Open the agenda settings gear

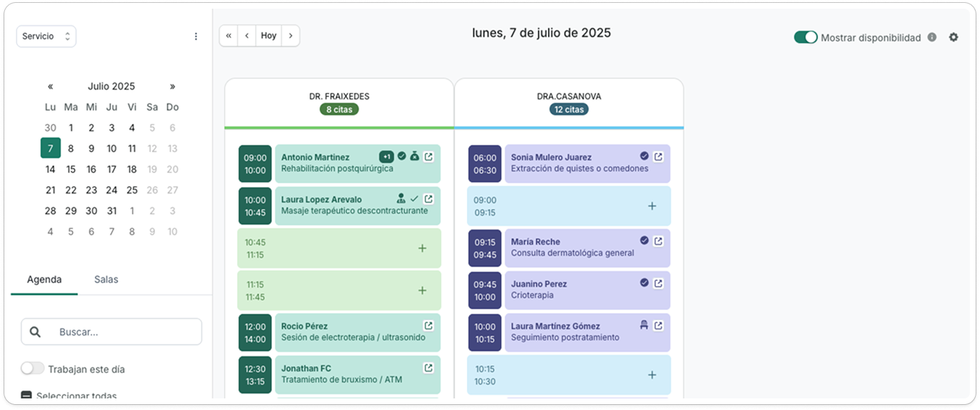click(x=953, y=37)
